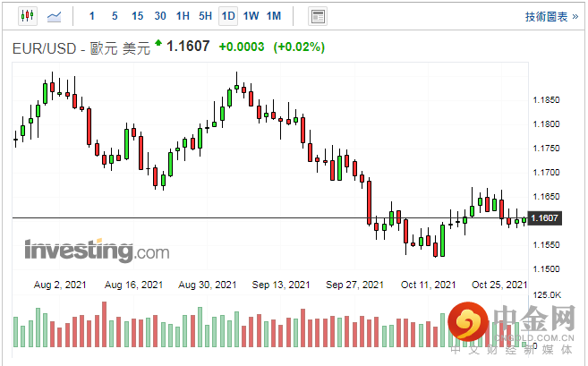Select the 1M timeframe
This screenshot has height=366, width=588.
(x=274, y=16)
